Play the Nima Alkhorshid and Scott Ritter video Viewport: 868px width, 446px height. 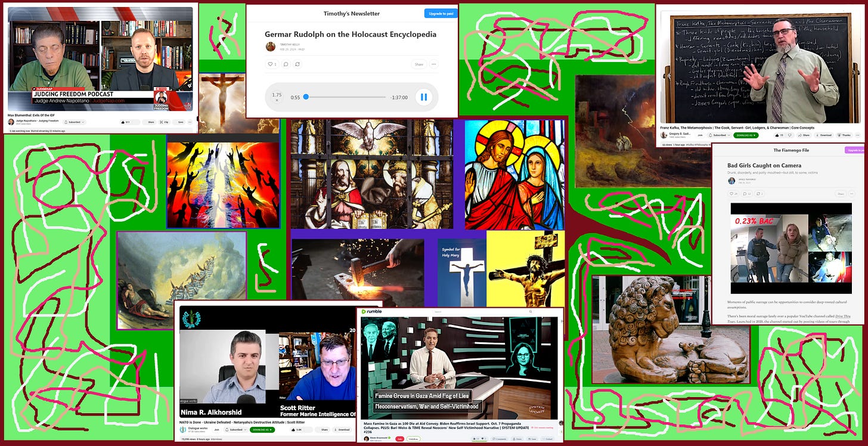coord(266,362)
